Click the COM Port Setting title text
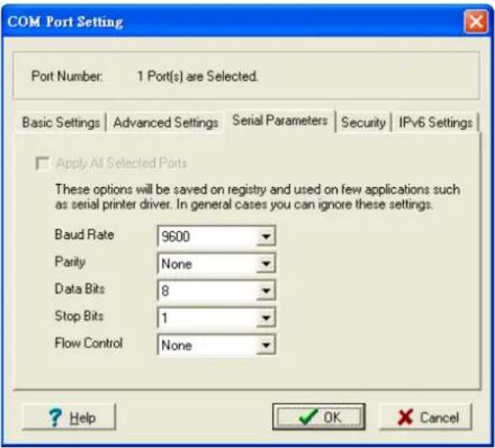This screenshot has width=495, height=448. 65,22
